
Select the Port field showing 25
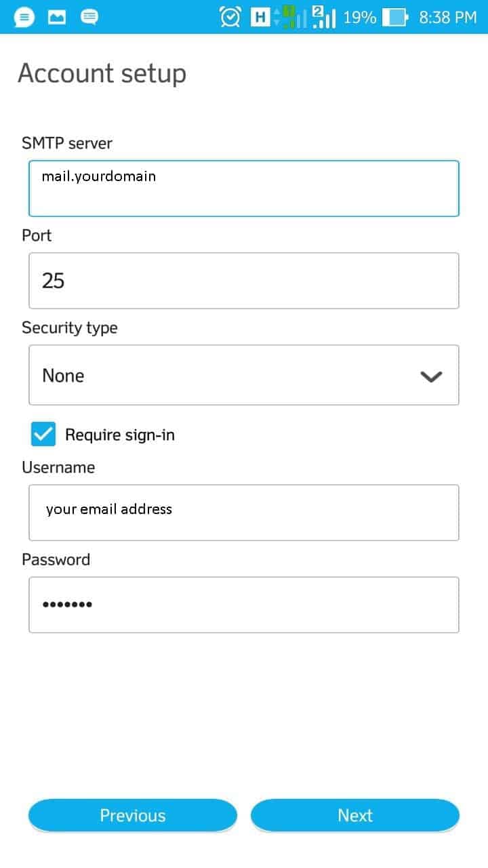click(244, 281)
